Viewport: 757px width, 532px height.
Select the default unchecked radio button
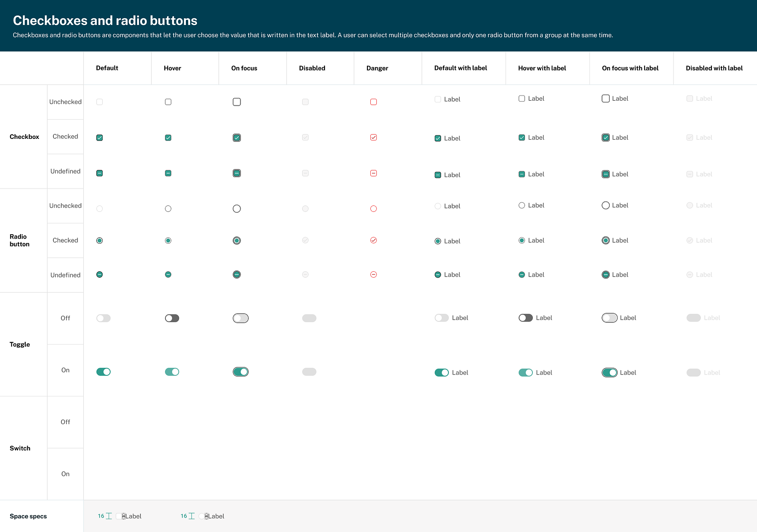100,208
